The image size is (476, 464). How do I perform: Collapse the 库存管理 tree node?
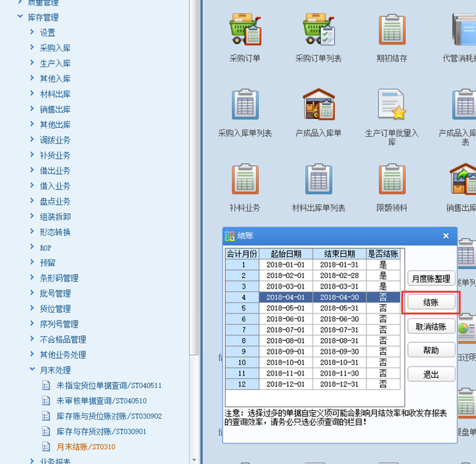pos(20,16)
